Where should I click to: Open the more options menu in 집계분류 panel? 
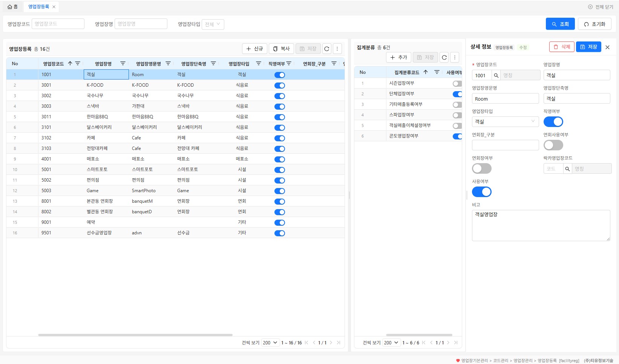(455, 57)
